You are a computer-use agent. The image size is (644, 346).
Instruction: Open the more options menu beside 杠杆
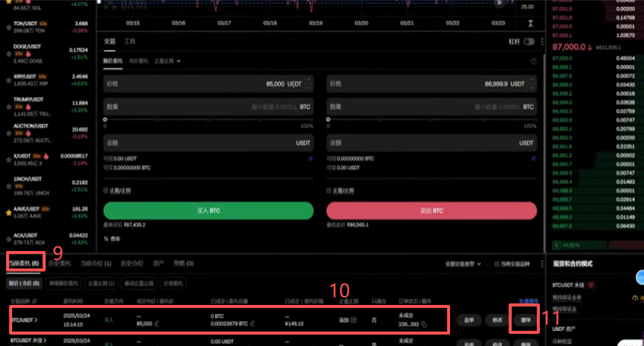(542, 42)
